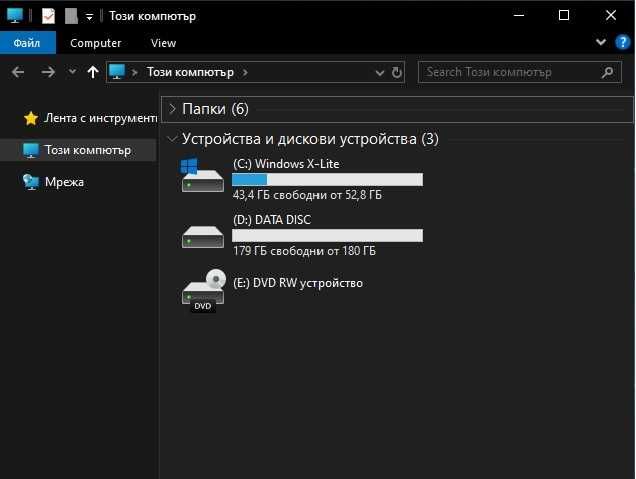Click Този компютър in the address breadcrumb
Image resolution: width=636 pixels, height=479 pixels.
tap(190, 72)
